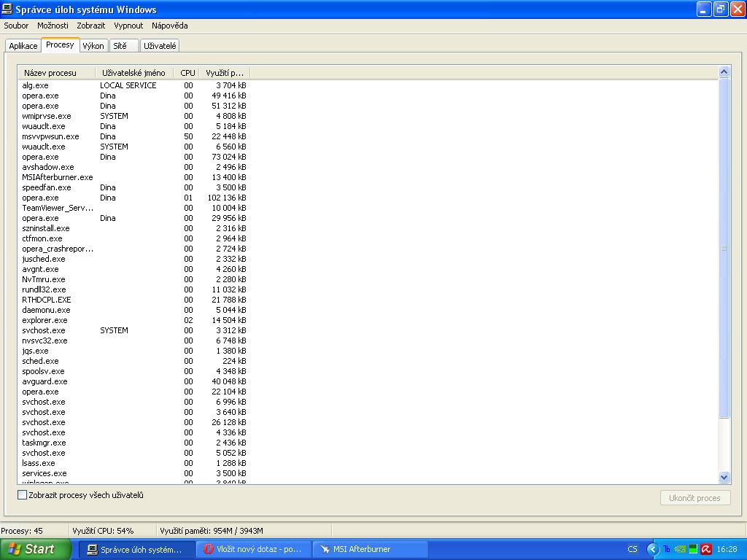Select the msvvpwsun.exe process at 50 CPU
Screen dimensions: 747x560
(x=134, y=136)
